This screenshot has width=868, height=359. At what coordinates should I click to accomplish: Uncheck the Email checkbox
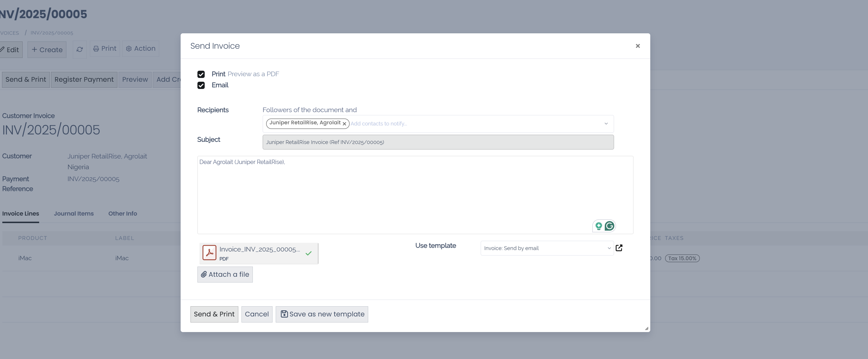(201, 85)
